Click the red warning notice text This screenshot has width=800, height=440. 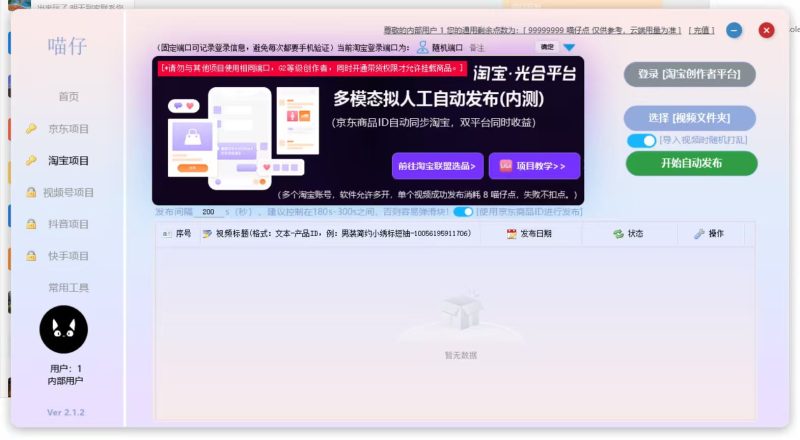tap(312, 68)
